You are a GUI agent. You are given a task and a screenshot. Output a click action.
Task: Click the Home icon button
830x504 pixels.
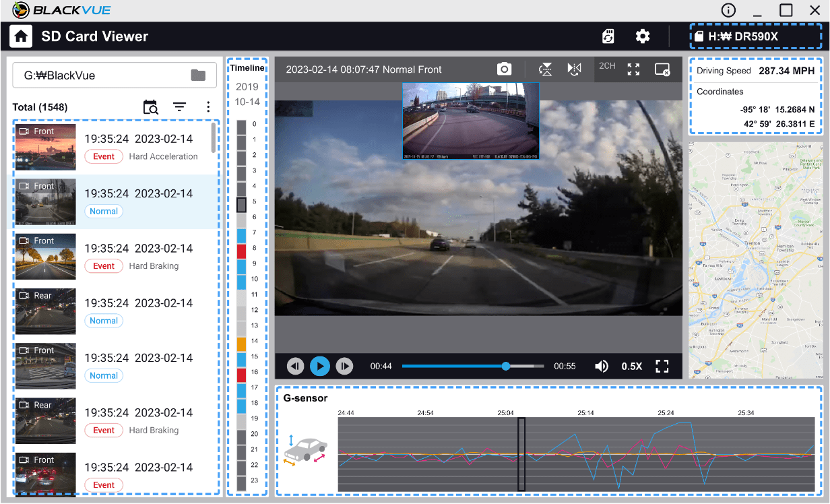pos(21,36)
